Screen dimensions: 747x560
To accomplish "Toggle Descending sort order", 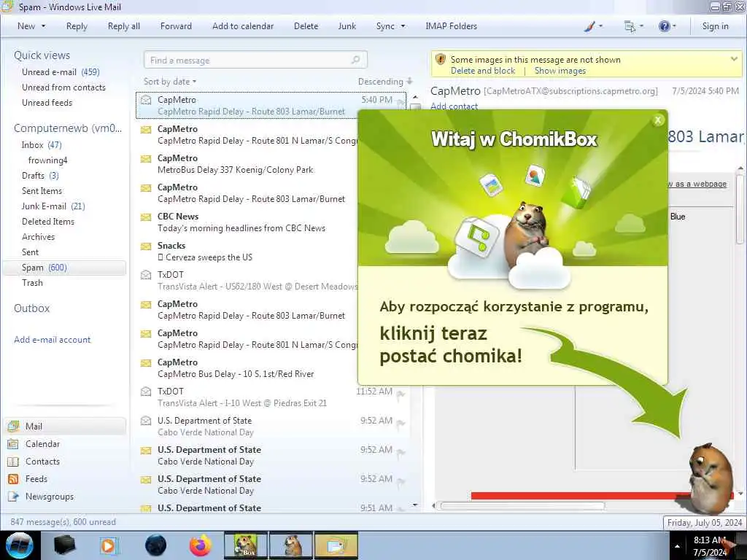I will tap(385, 82).
